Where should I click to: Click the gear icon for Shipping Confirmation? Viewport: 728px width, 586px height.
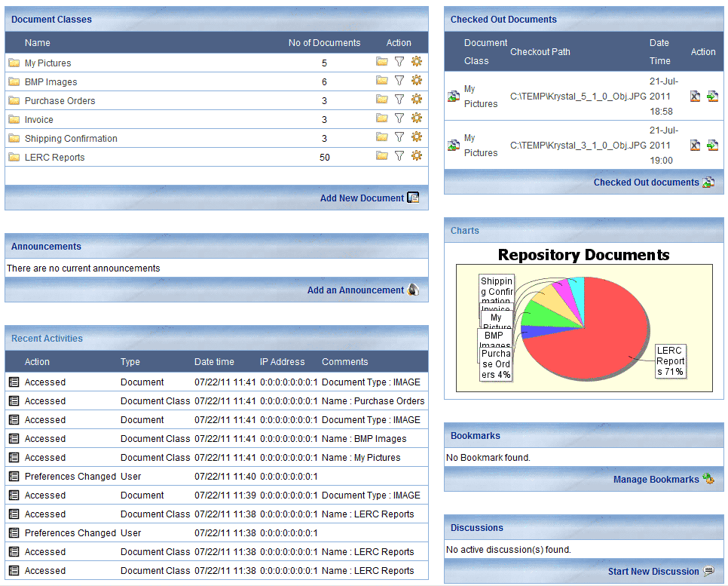(417, 137)
